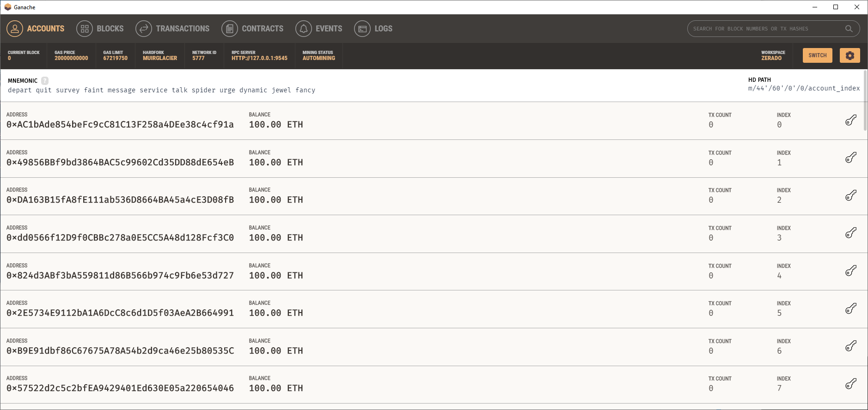The width and height of the screenshot is (868, 410).
Task: Select address 0xdd0566f12D9f0CBBc278a0E5CC5A48d128Fcf3C0
Action: pos(120,238)
